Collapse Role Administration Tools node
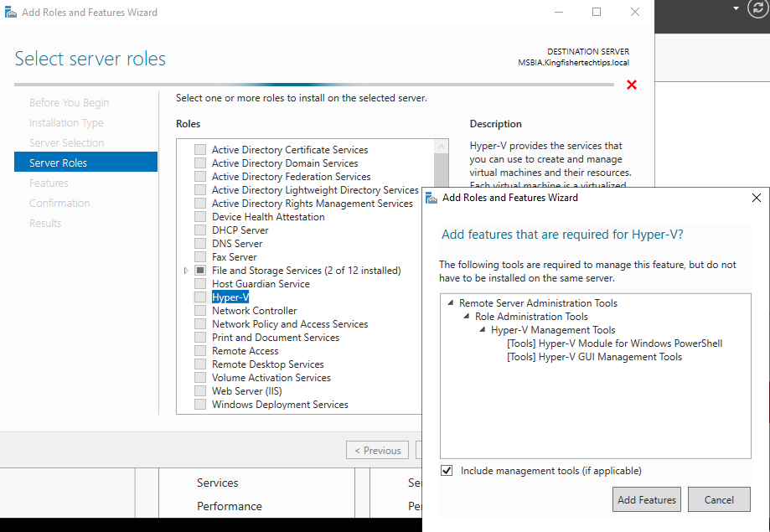The width and height of the screenshot is (770, 532). [467, 316]
